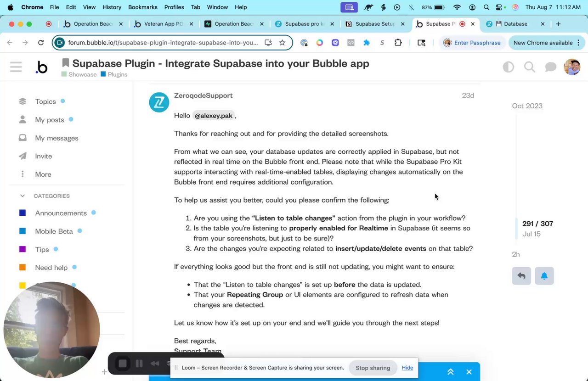The height and width of the screenshot is (381, 588).
Task: Install app icon in address bar
Action: coord(268,43)
